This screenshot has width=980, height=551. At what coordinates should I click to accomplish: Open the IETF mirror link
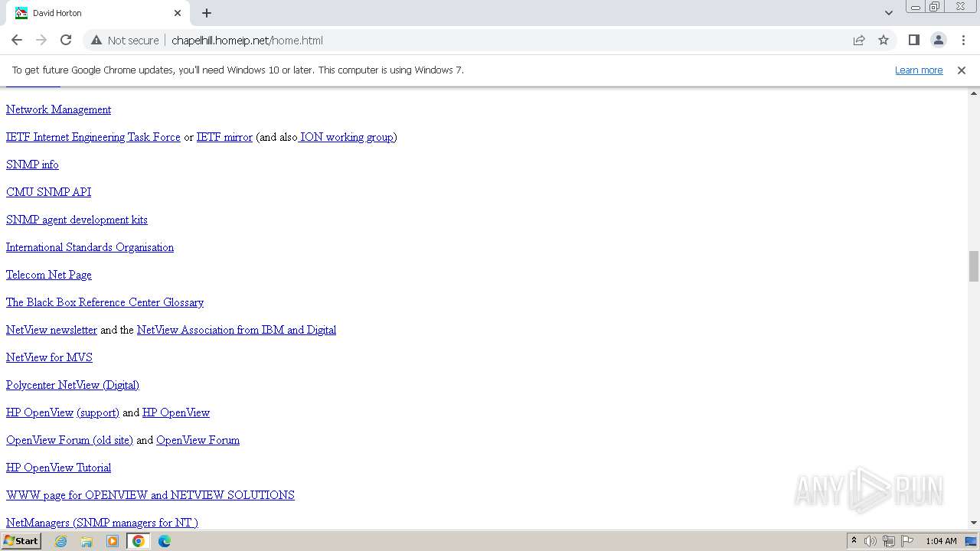pyautogui.click(x=224, y=137)
